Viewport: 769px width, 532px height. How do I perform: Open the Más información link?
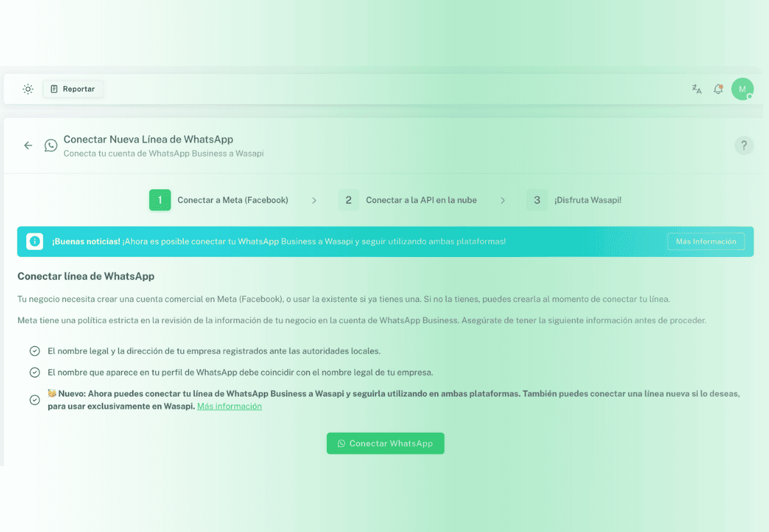(x=229, y=406)
